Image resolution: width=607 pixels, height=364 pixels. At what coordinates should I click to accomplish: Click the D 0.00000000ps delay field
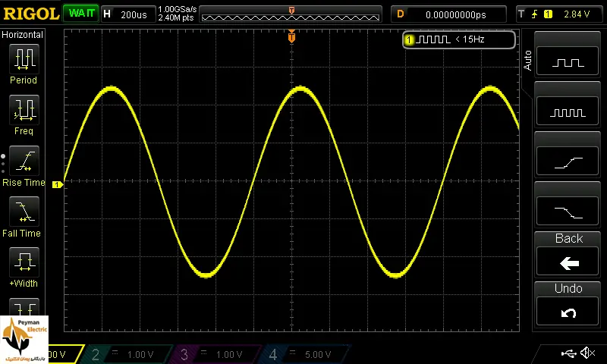click(x=448, y=14)
